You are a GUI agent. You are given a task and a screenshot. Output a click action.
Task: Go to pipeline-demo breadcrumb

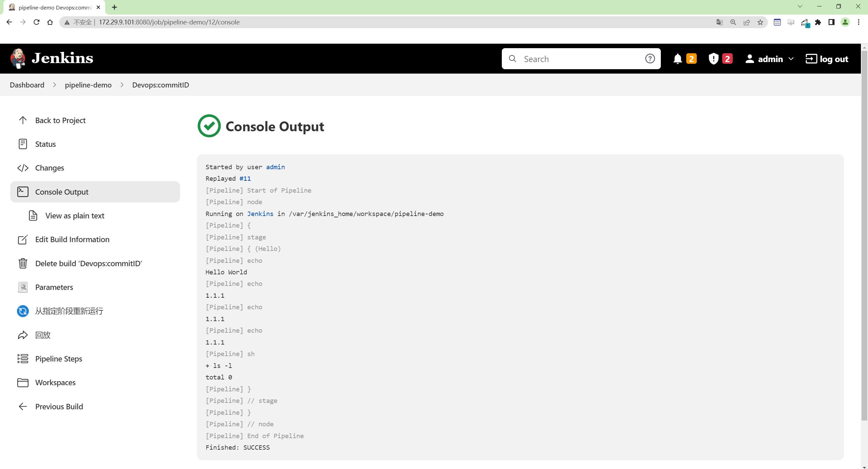(88, 85)
